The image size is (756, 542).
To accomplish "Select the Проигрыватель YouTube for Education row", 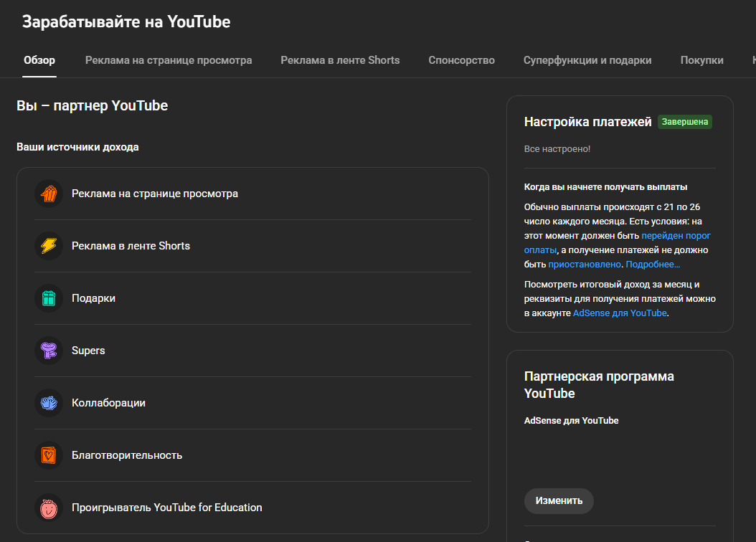I will 252,508.
